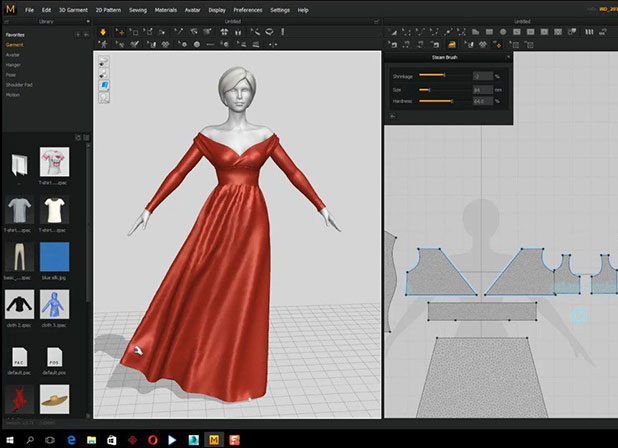Select Hanger in the Favorites list
This screenshot has width=618, height=448.
14,64
